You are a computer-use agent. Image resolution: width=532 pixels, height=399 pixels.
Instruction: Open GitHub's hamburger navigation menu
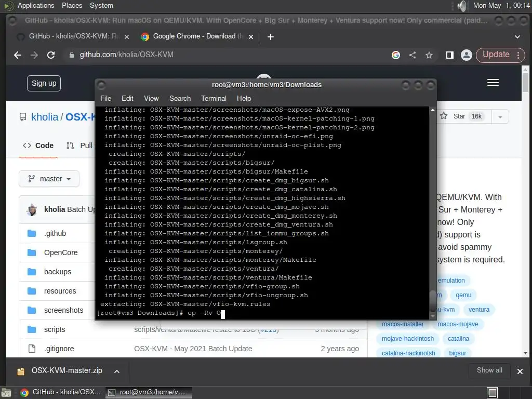click(493, 83)
